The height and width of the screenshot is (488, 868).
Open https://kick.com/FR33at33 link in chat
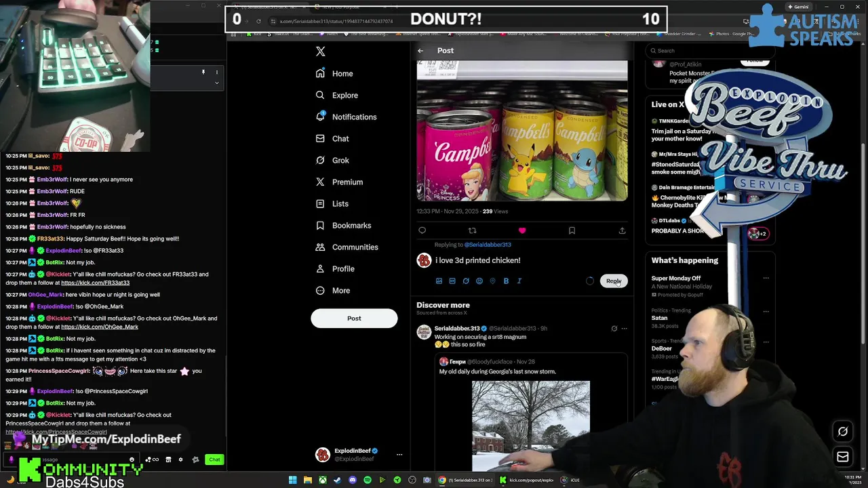click(95, 283)
